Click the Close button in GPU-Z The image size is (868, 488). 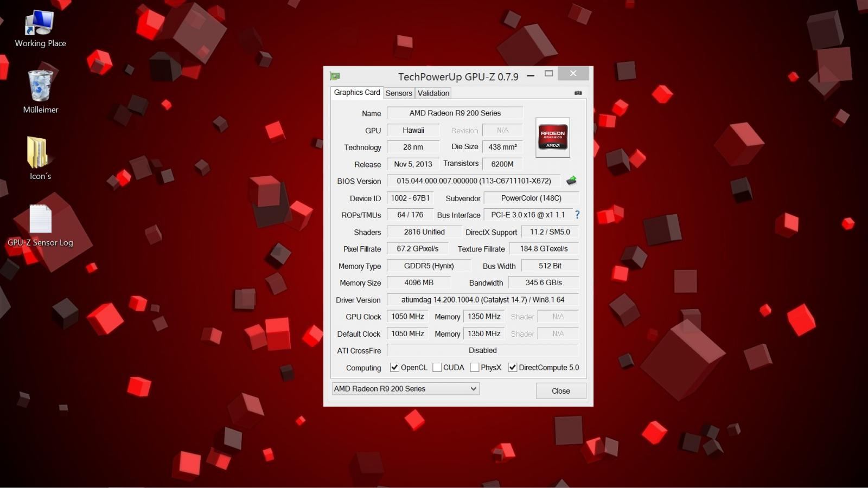point(561,391)
